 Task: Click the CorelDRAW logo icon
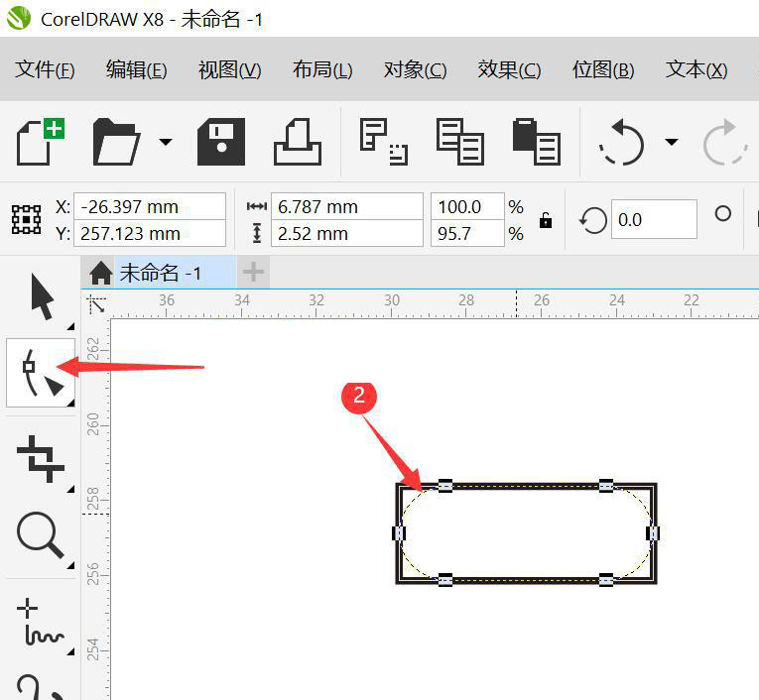(19, 19)
